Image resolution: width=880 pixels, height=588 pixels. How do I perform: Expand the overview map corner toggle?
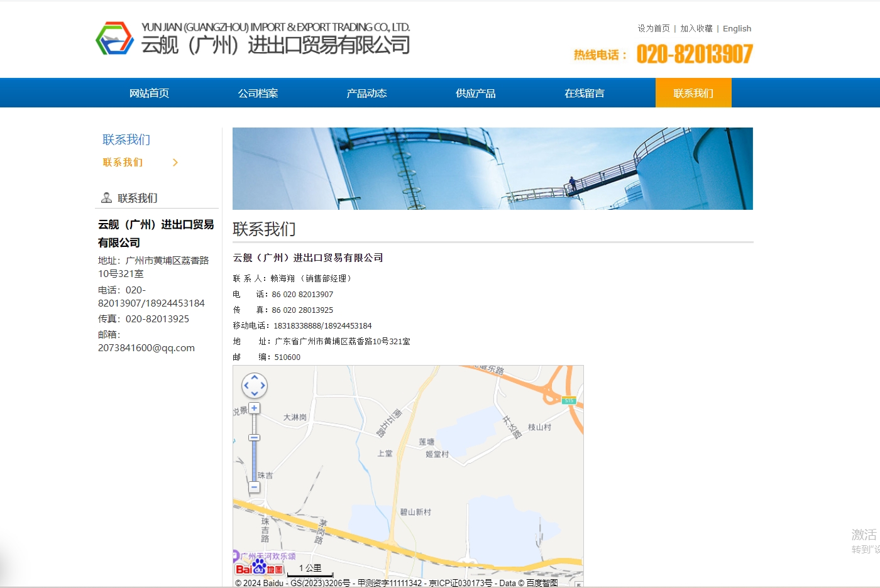coord(579,584)
